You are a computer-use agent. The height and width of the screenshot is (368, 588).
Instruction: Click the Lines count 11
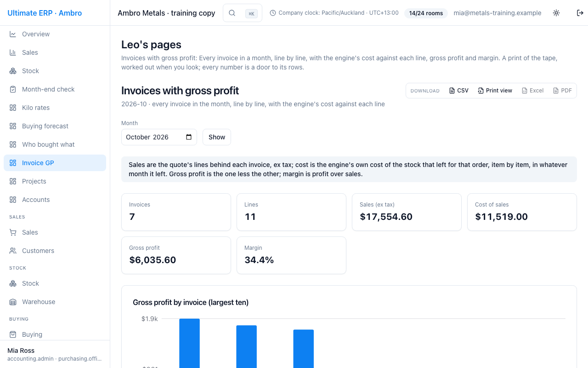click(x=250, y=217)
